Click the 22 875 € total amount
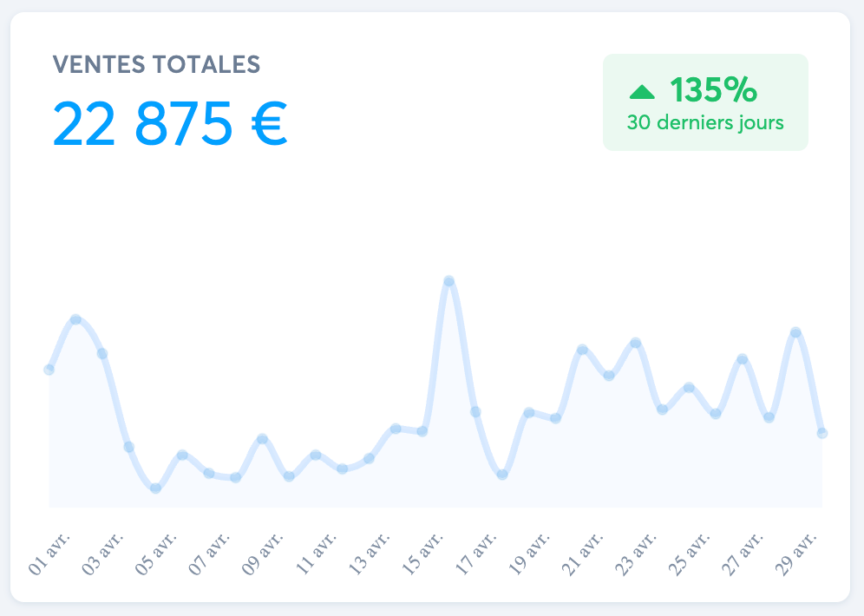 tap(170, 124)
